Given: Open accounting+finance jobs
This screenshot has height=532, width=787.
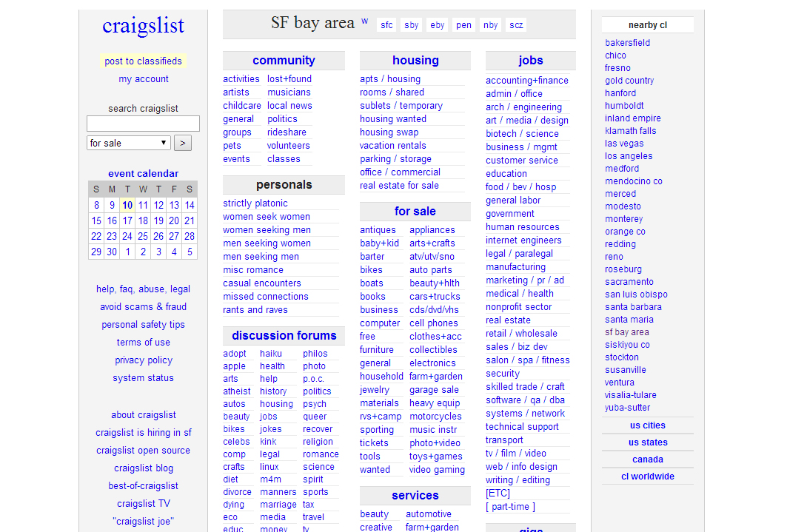Looking at the screenshot, I should pos(527,80).
